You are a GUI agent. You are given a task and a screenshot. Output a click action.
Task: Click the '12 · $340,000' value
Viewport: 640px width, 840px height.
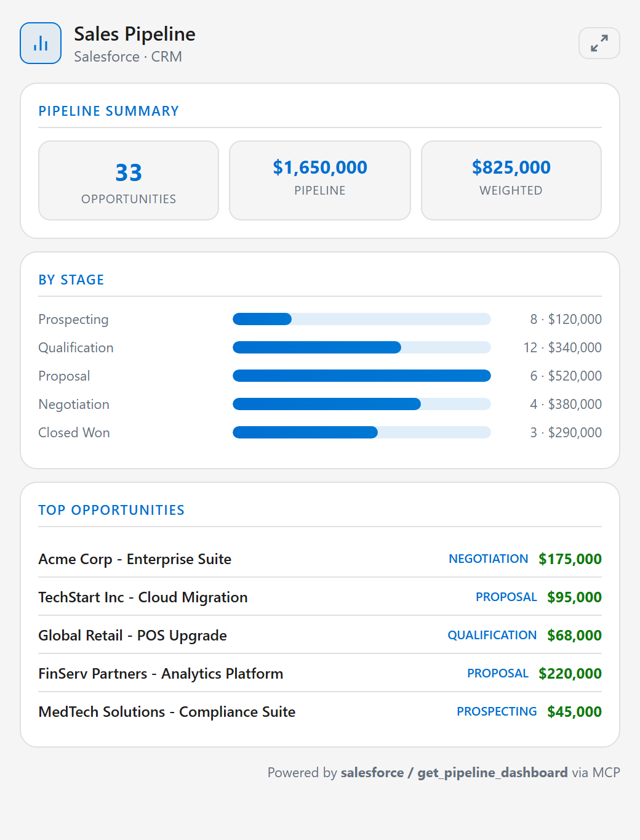(562, 347)
